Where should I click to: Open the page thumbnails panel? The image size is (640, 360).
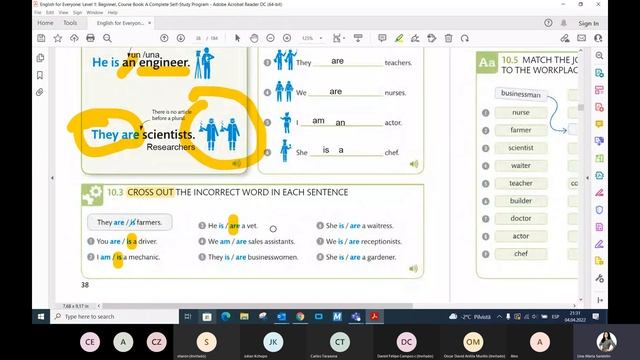[40, 58]
